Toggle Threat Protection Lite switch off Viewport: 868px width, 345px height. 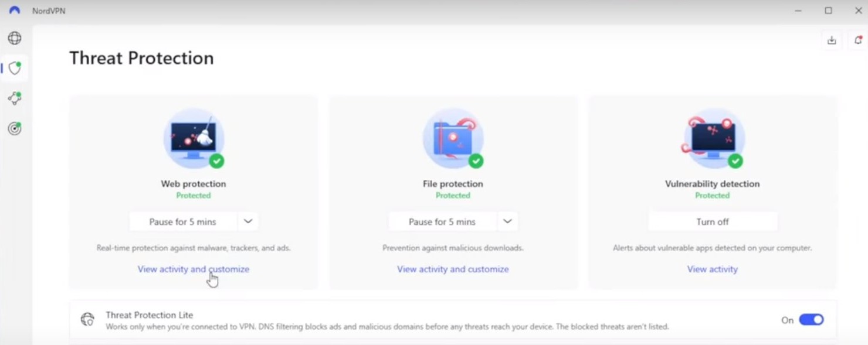[x=812, y=320]
